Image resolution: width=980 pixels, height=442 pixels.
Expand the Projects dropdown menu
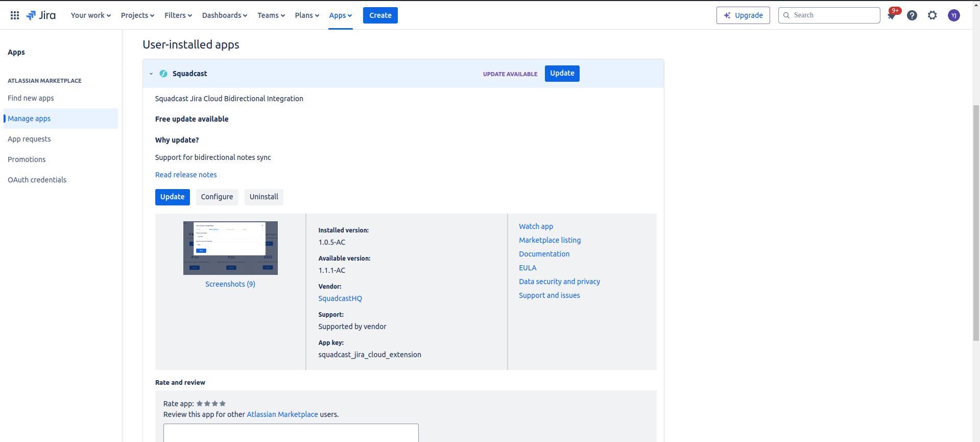[137, 15]
